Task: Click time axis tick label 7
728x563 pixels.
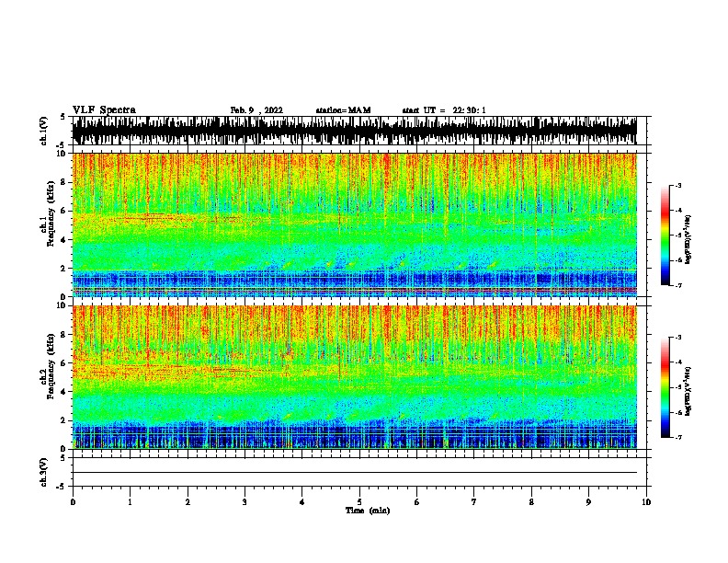Action: pos(474,502)
